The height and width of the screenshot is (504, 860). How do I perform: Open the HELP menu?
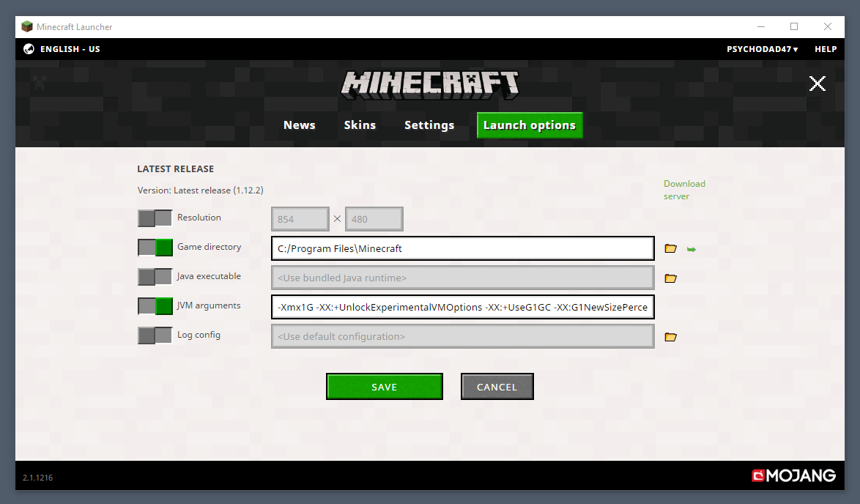click(x=826, y=49)
